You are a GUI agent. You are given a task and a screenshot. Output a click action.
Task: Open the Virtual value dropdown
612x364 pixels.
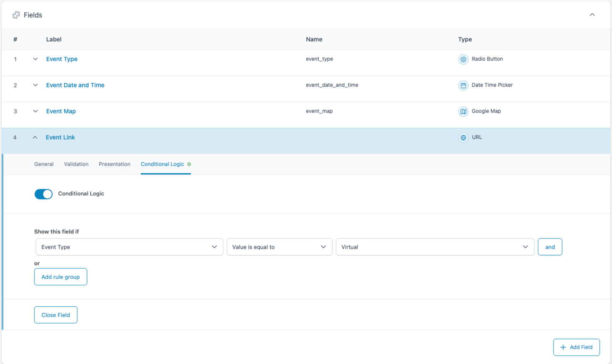(x=435, y=247)
